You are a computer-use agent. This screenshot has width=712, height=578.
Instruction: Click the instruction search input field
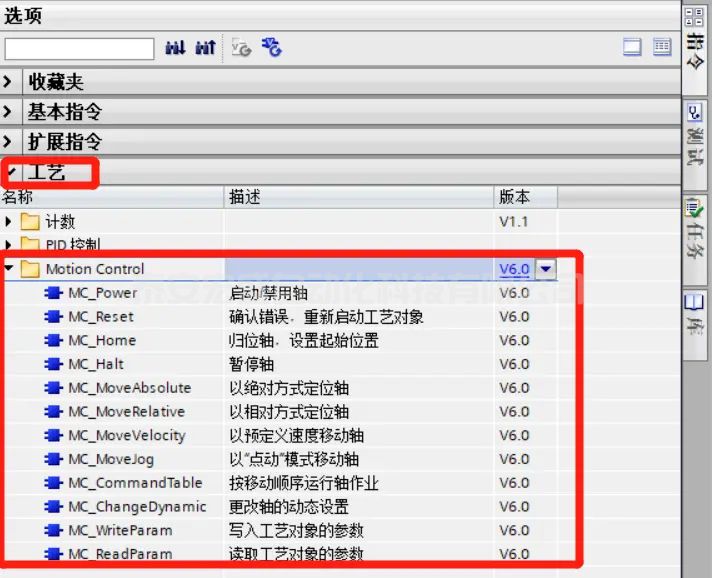click(79, 48)
